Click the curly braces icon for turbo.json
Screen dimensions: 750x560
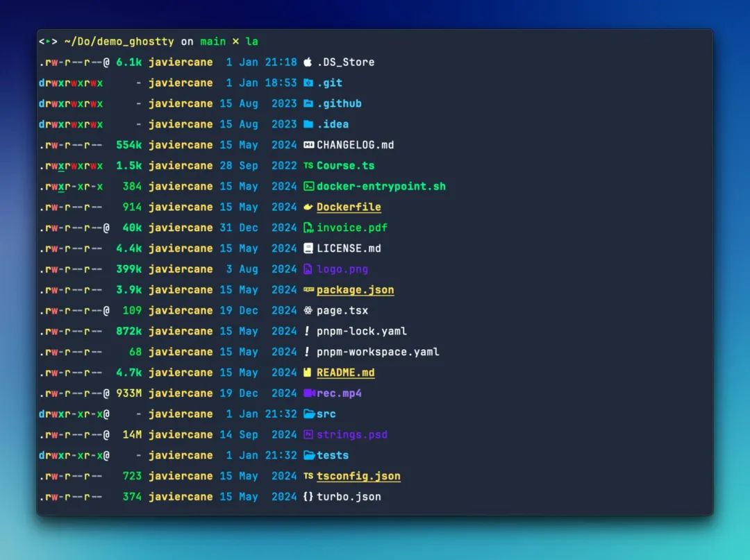click(x=307, y=496)
